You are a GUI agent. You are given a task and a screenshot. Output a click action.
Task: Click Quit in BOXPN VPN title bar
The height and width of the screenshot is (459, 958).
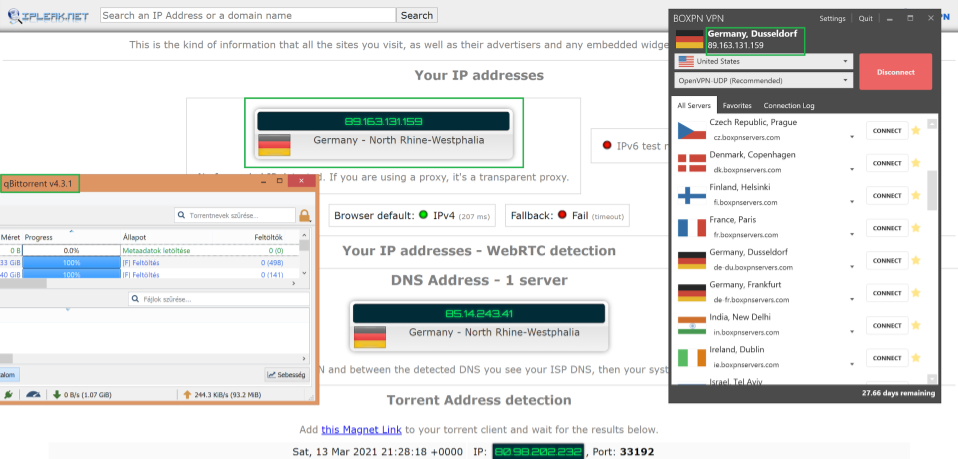tap(865, 18)
